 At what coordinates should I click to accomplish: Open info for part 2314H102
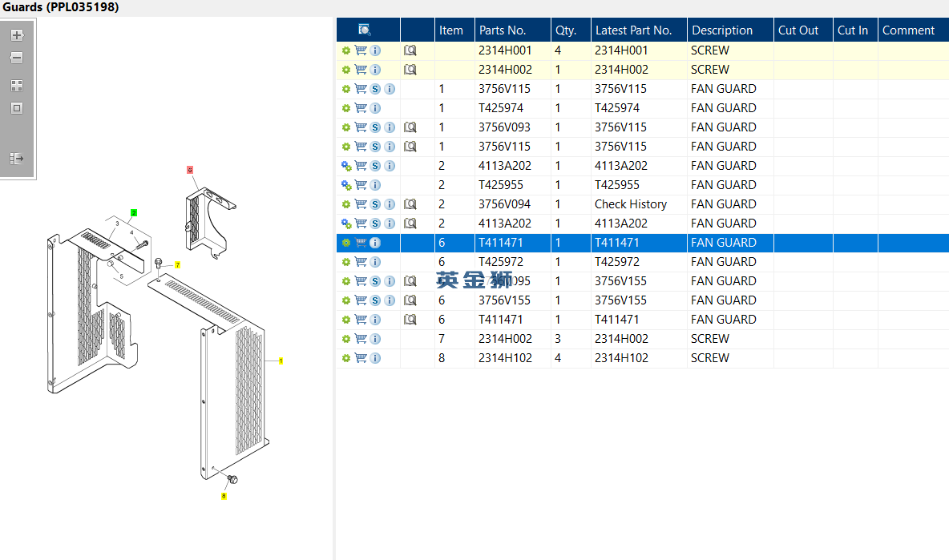375,358
